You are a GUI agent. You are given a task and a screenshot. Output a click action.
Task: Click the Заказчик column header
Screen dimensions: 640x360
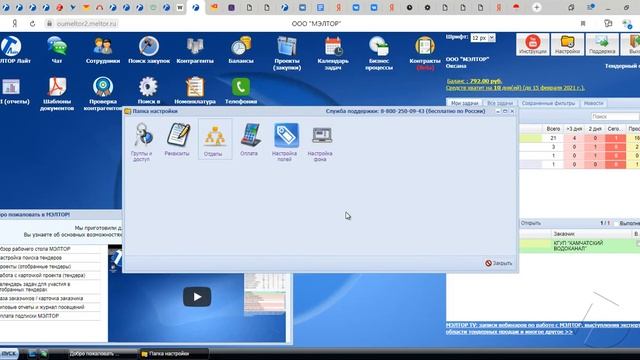[591, 234]
